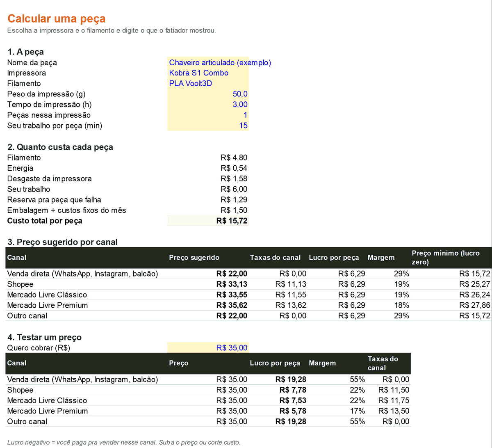Select the 'Custo total por peça' amount cell
The image size is (492, 448).
[x=208, y=221]
